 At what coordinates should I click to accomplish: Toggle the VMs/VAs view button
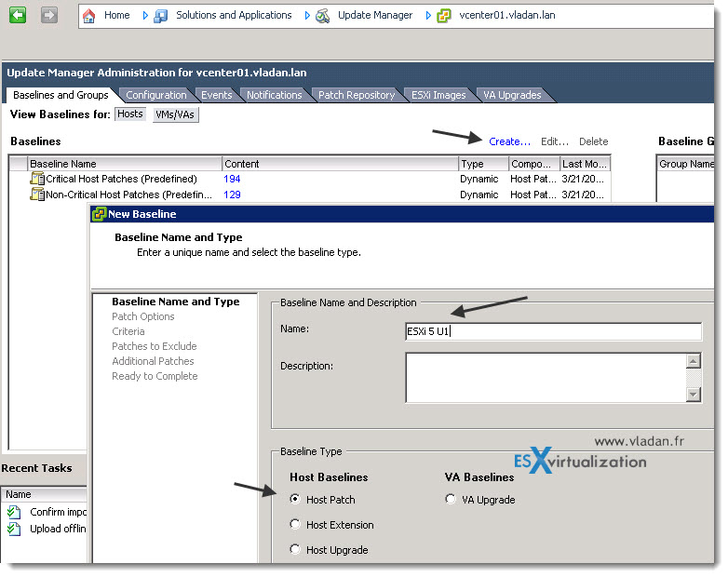pos(176,114)
